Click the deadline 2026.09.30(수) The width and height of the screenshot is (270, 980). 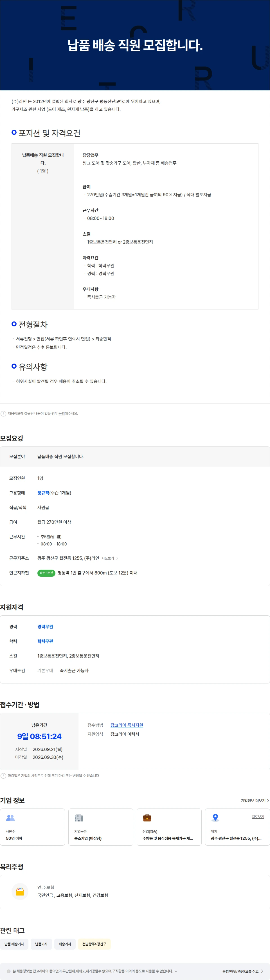[48, 757]
